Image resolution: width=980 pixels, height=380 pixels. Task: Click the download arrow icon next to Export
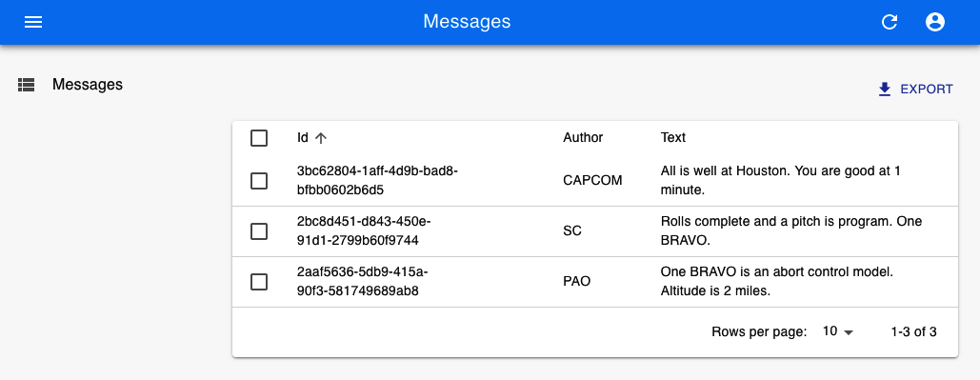tap(885, 90)
